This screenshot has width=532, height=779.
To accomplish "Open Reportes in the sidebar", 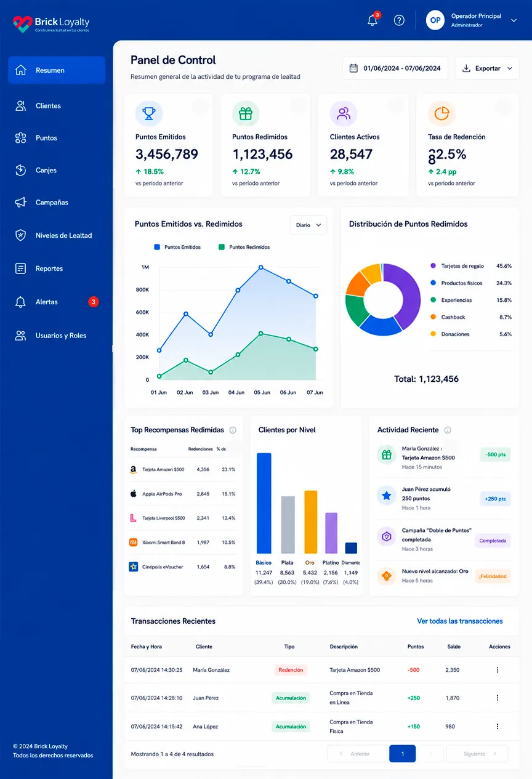I will coord(57,268).
